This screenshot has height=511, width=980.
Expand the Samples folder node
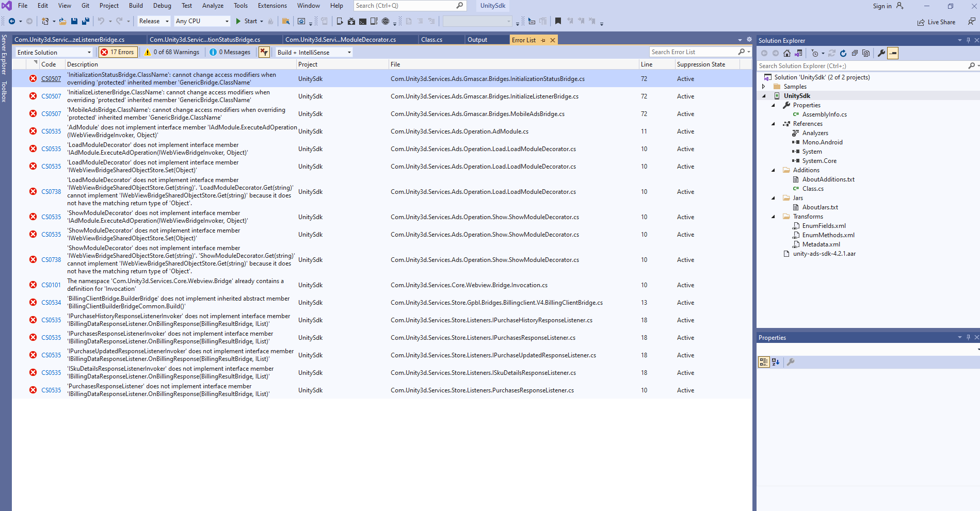point(764,87)
